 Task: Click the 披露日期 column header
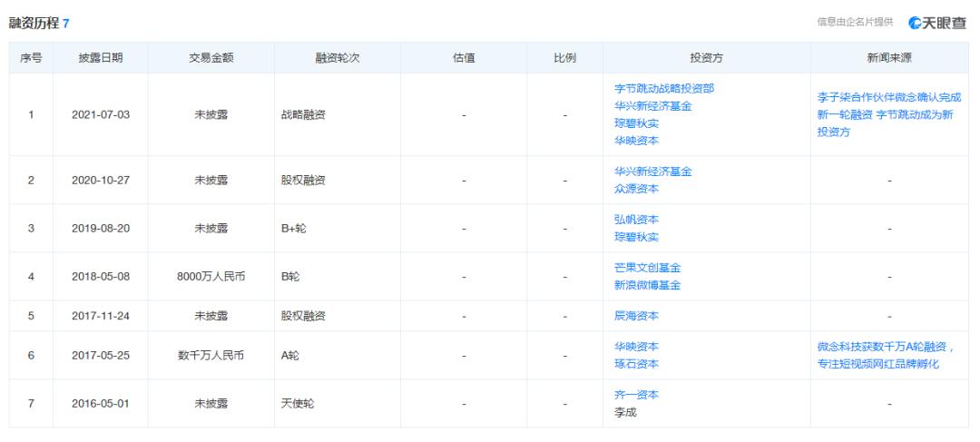101,58
